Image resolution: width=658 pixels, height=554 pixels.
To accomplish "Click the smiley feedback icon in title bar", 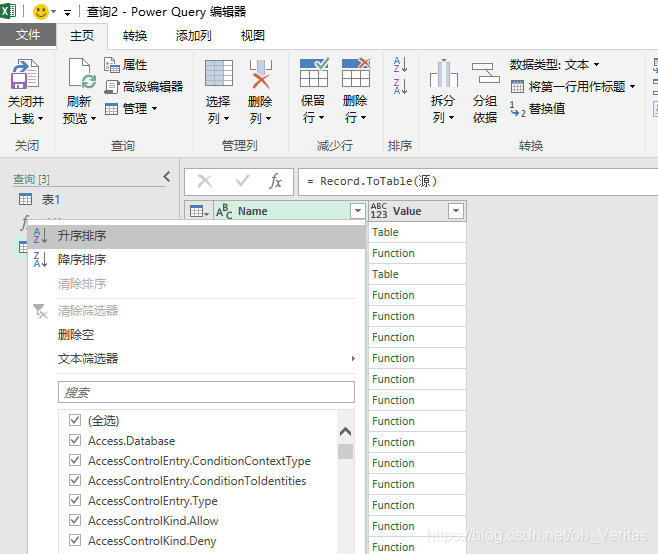I will pyautogui.click(x=41, y=11).
